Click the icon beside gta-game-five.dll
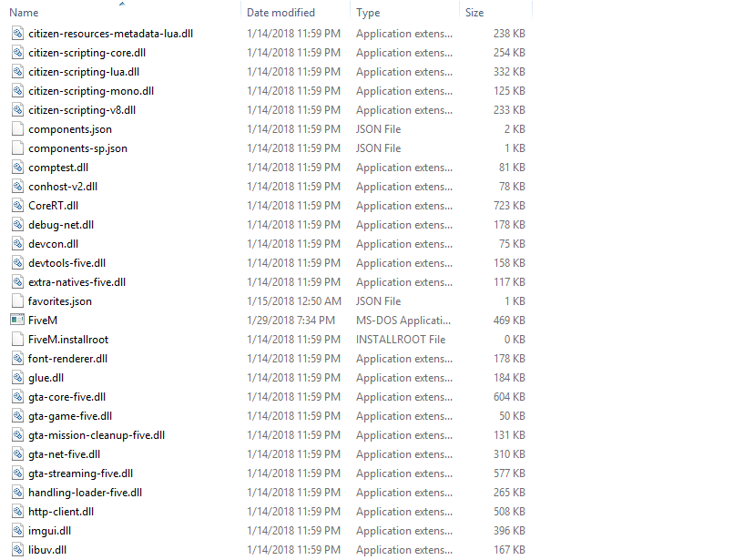Image resolution: width=734 pixels, height=560 pixels. coord(17,416)
